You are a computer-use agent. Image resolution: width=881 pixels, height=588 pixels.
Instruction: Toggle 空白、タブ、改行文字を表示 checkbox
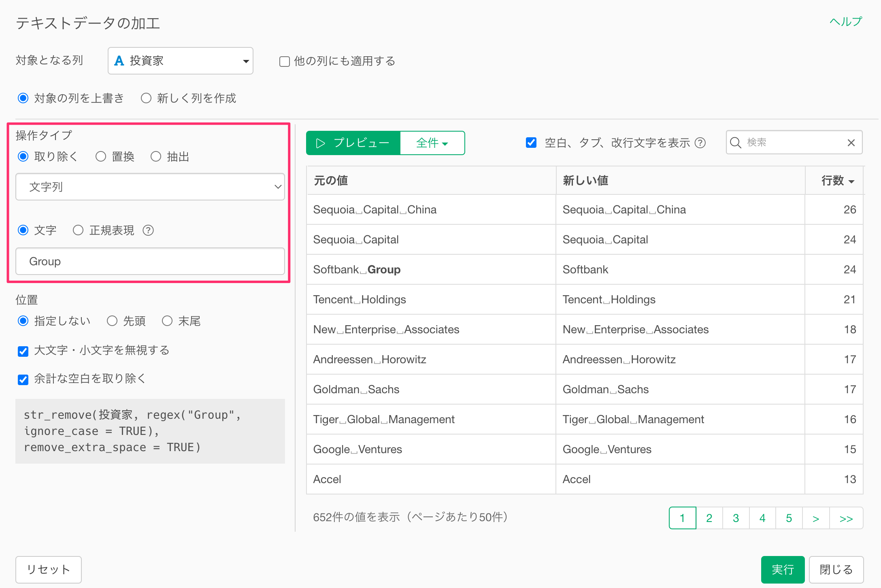531,143
